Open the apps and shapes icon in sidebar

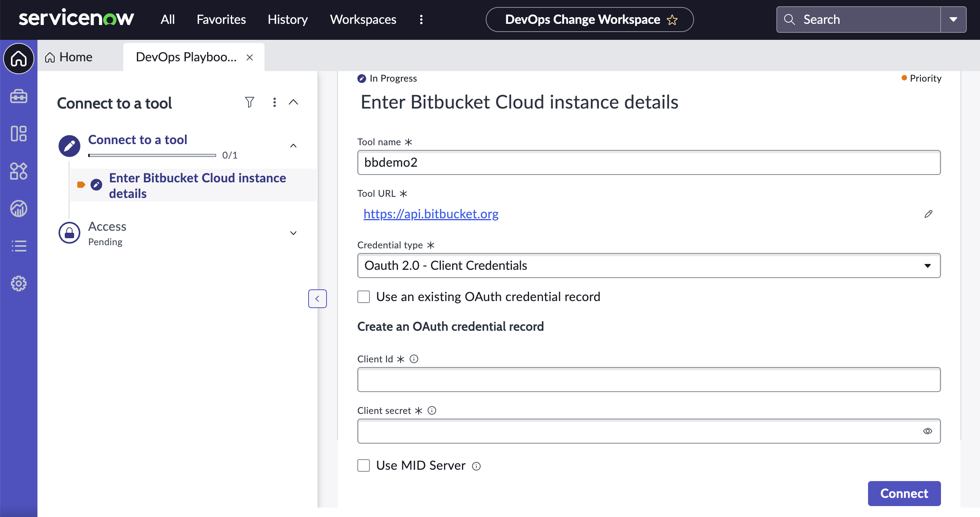click(19, 171)
